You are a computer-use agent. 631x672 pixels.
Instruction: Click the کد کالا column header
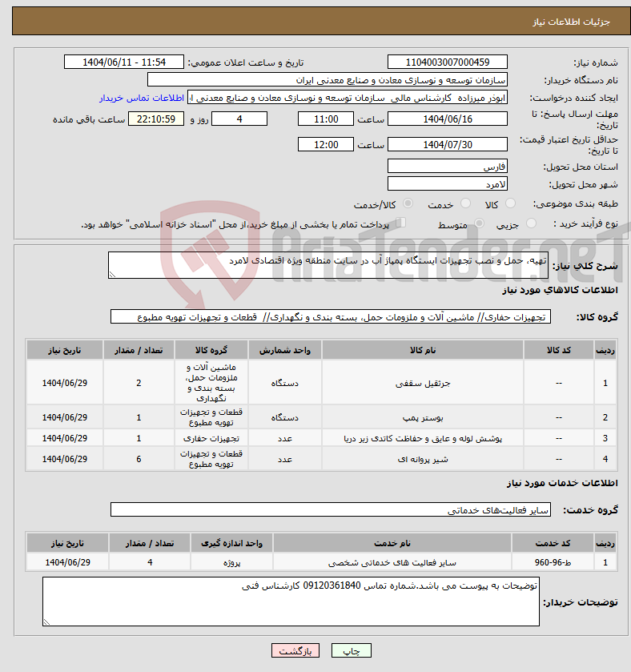click(x=559, y=350)
